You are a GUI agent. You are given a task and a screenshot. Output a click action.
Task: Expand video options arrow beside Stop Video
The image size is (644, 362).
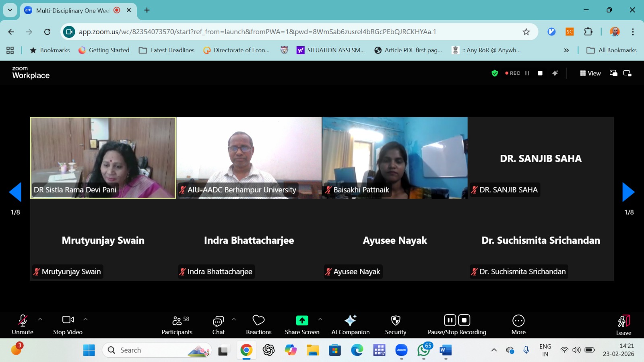click(x=85, y=319)
